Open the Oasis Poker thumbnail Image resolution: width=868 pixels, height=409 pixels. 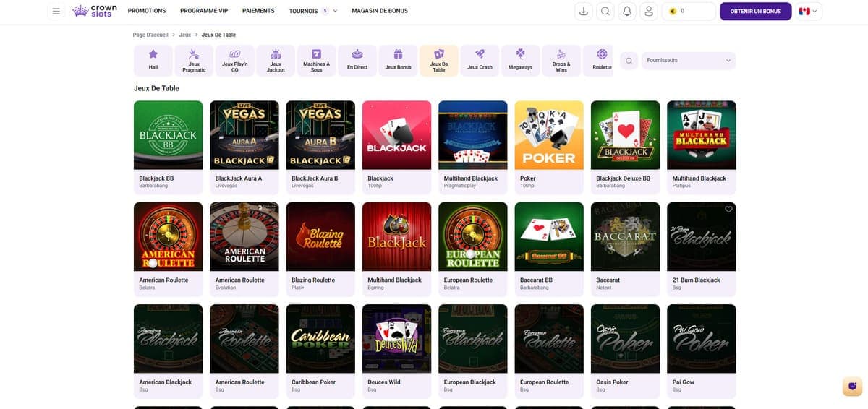(625, 338)
